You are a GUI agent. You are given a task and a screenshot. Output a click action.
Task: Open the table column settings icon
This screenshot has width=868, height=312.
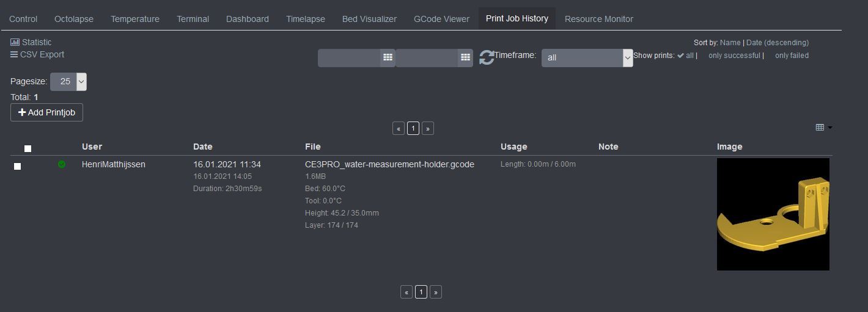point(823,127)
